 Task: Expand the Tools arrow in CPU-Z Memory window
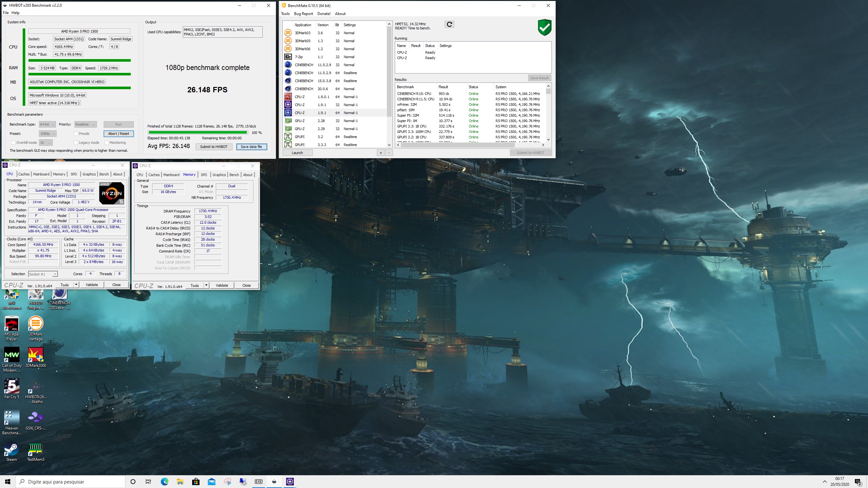point(206,285)
